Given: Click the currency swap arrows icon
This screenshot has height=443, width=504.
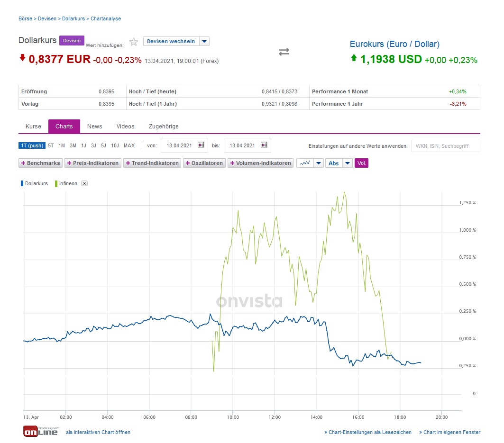Looking at the screenshot, I should coord(284,52).
